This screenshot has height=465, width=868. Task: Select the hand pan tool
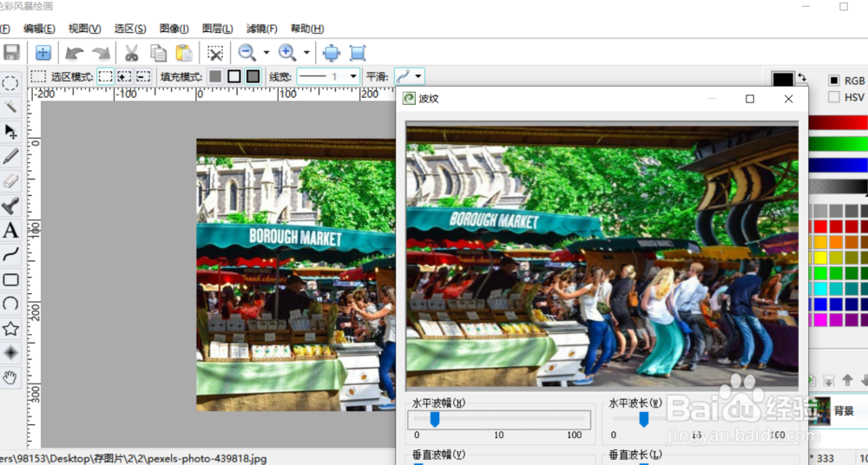[10, 377]
